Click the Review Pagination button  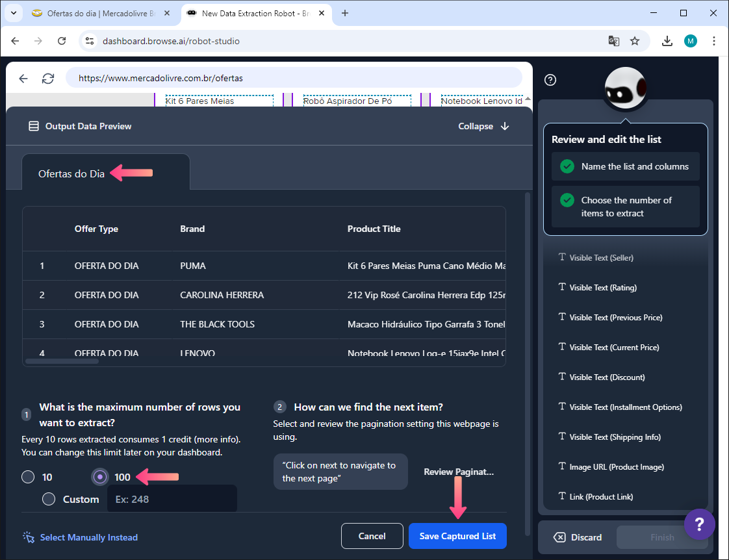click(x=459, y=472)
